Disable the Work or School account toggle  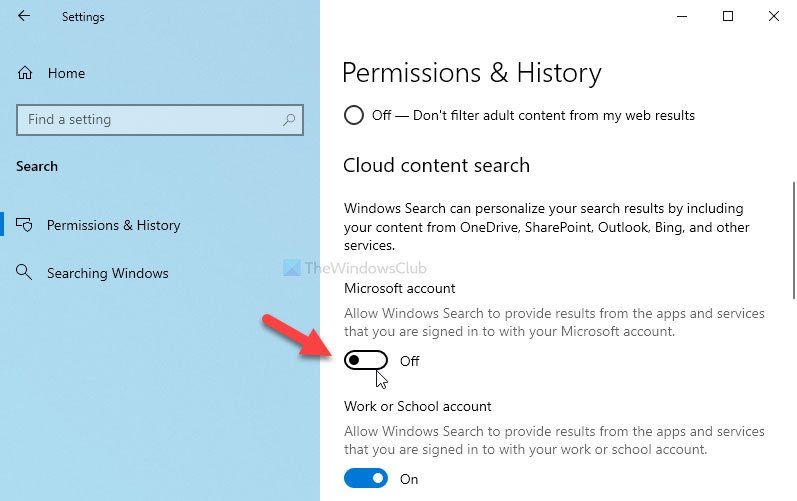(365, 479)
